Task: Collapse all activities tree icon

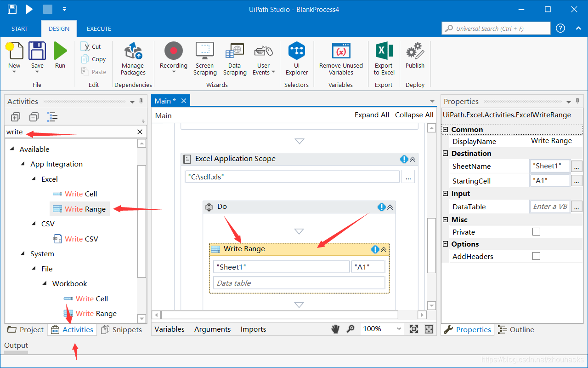Action: tap(34, 117)
